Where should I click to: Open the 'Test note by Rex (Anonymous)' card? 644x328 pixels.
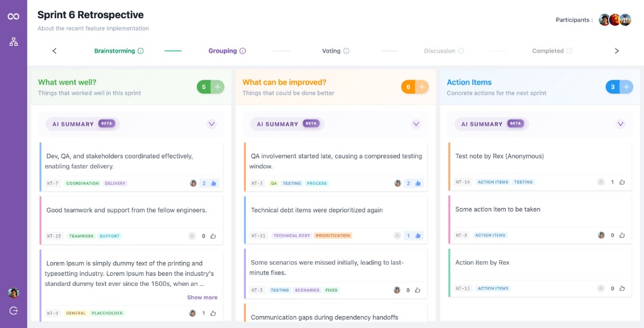[540, 167]
